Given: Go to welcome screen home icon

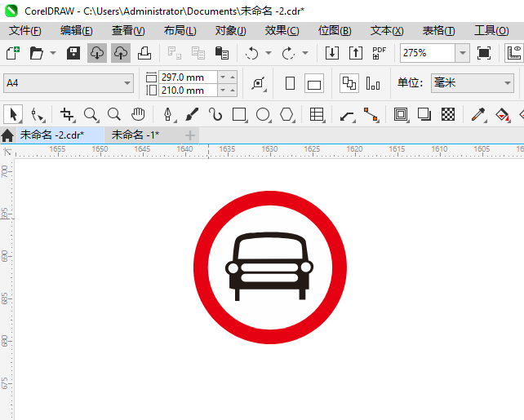Looking at the screenshot, I should (x=7, y=135).
